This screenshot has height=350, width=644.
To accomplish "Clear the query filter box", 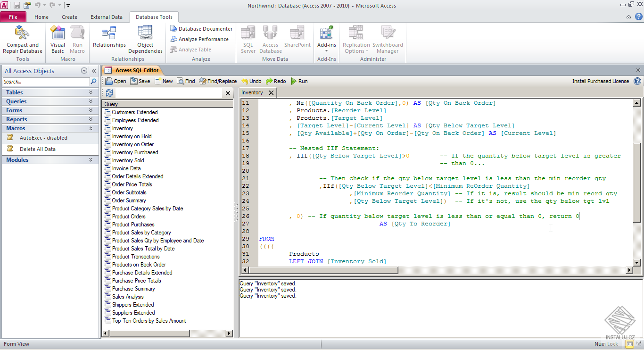I will tap(228, 93).
